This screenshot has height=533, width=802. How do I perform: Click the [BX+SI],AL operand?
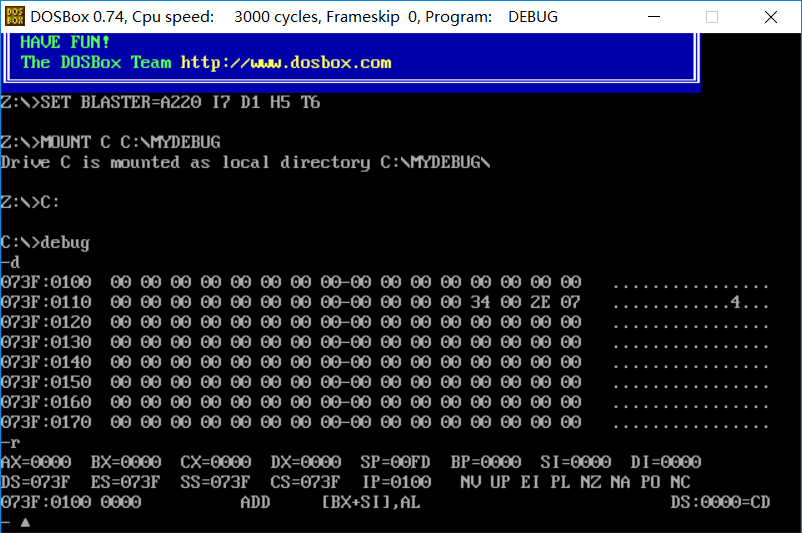[x=371, y=502]
